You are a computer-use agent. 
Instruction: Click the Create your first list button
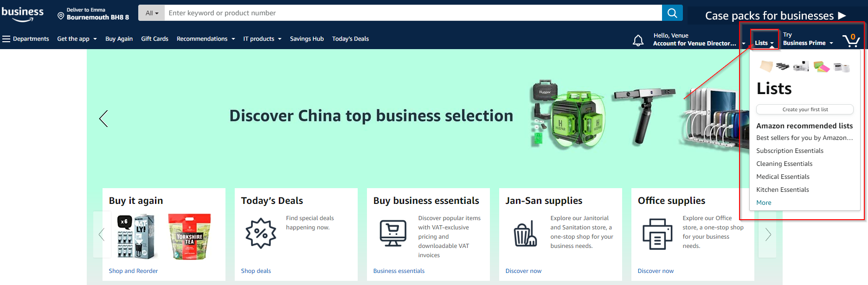805,109
